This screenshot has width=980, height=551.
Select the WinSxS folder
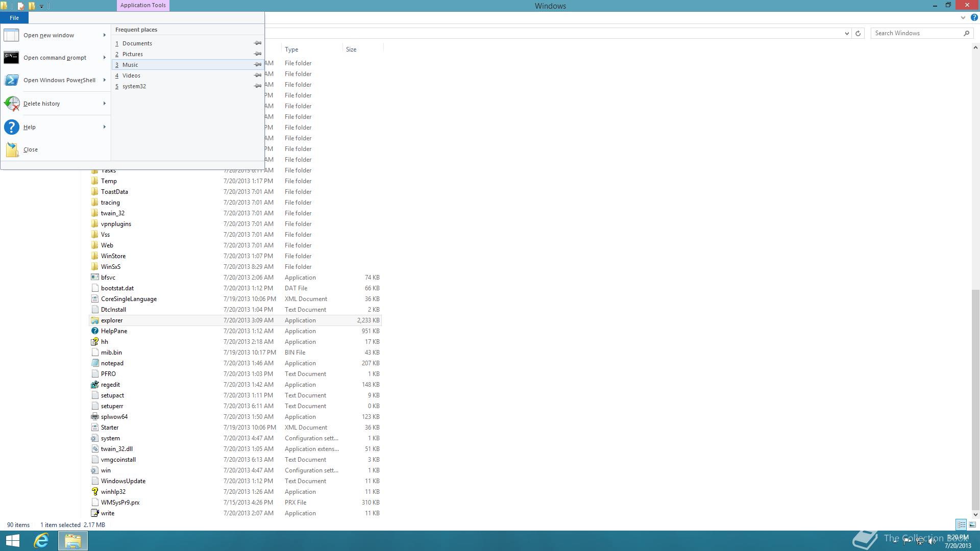click(x=110, y=267)
